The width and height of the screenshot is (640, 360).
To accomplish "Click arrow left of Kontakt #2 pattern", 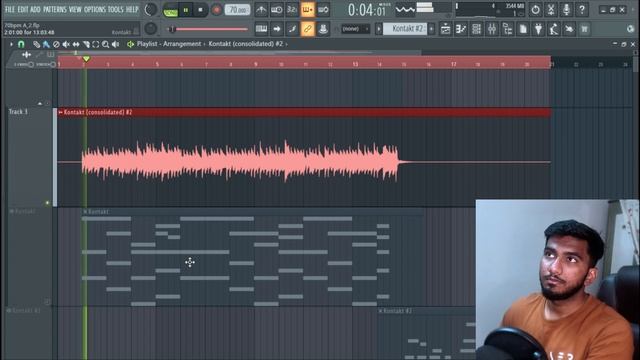I will tap(379, 29).
